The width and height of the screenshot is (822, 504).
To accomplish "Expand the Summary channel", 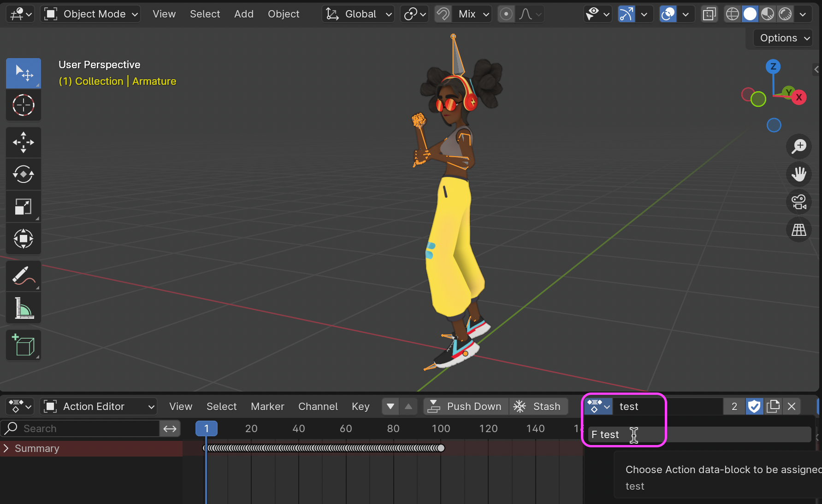I will [6, 448].
